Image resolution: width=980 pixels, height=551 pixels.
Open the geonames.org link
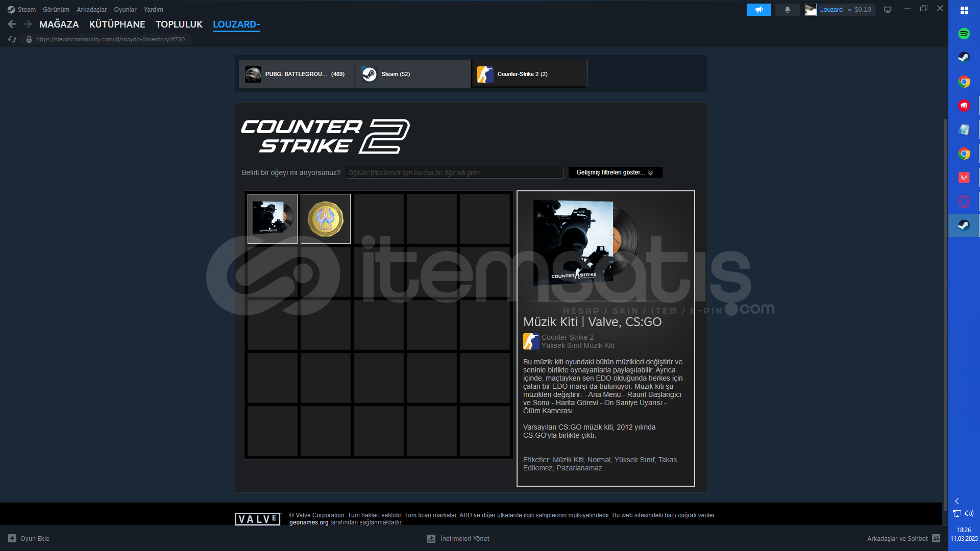[x=309, y=522]
